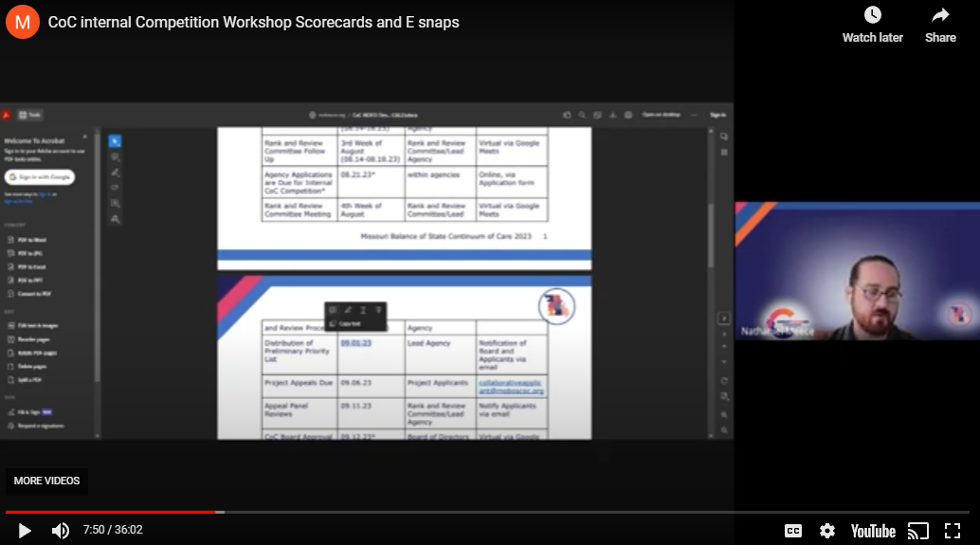Click Open on desktop in the Acrobat header
The image size is (980, 545).
662,115
